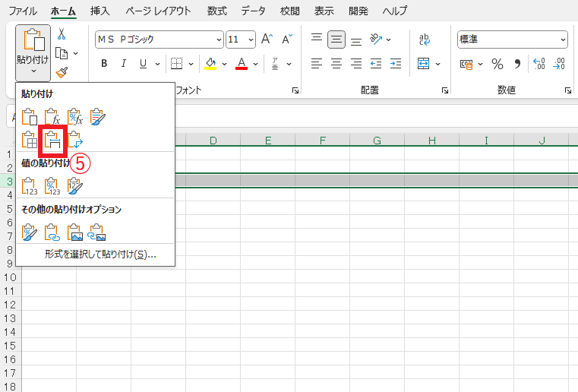Select column header G
This screenshot has width=578, height=392.
pyautogui.click(x=377, y=140)
